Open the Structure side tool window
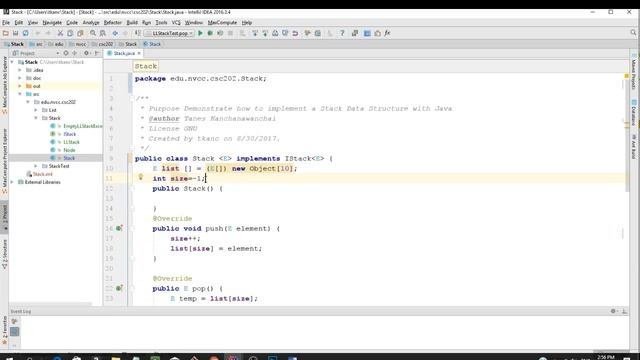Image resolution: width=640 pixels, height=360 pixels. (x=4, y=254)
